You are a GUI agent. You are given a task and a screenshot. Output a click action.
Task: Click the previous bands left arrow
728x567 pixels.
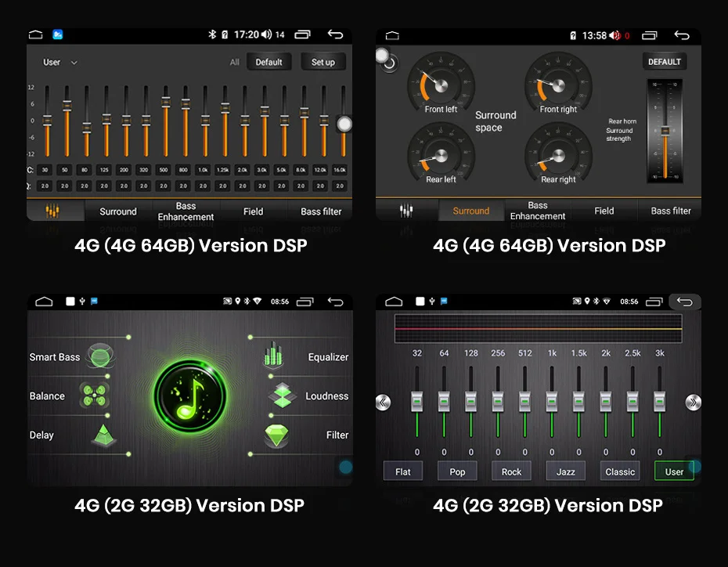tap(383, 403)
